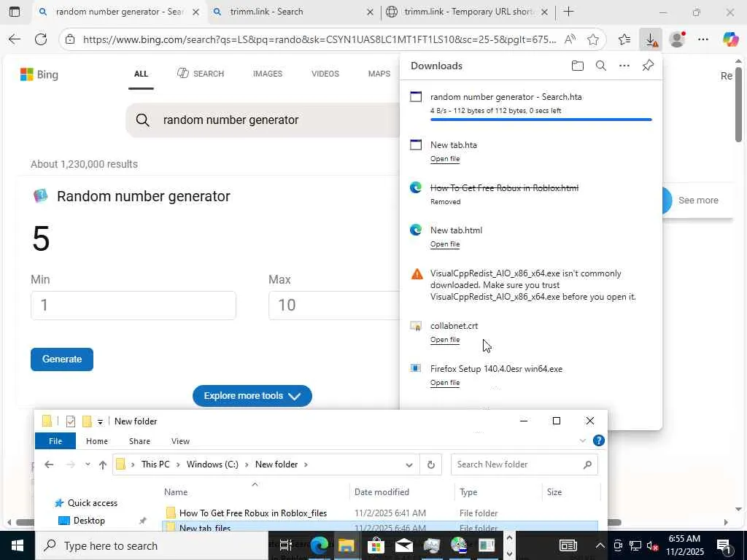Click the site info lock icon
Image resolution: width=747 pixels, height=560 pixels.
70,39
